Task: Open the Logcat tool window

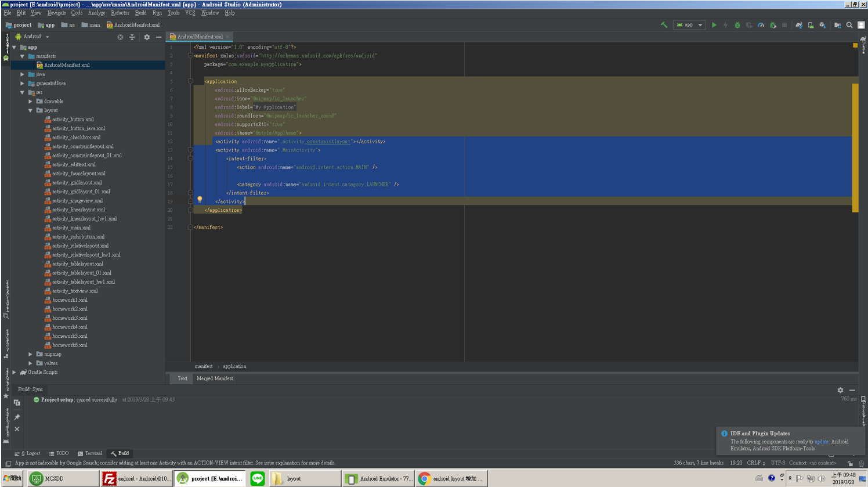Action: (x=27, y=453)
